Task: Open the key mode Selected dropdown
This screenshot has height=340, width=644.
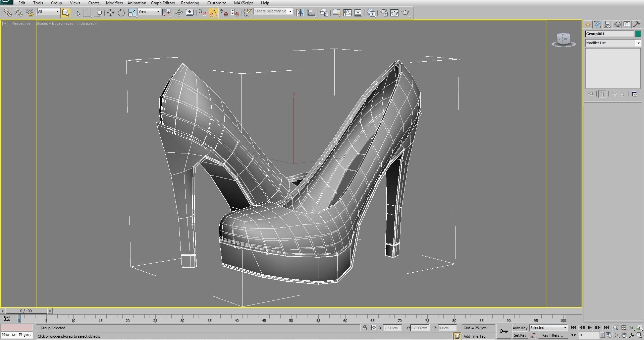Action: pos(548,328)
